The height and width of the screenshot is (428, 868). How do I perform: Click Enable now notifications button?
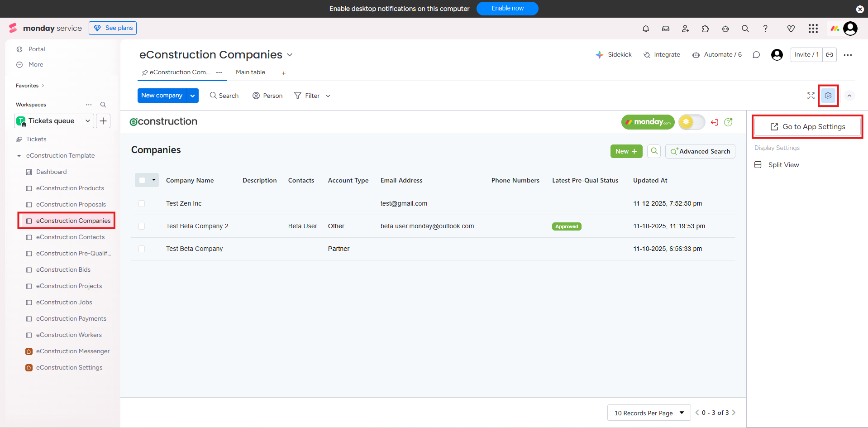507,9
